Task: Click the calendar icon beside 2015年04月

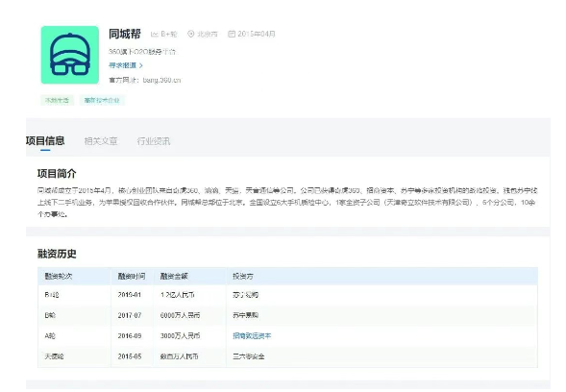Action: click(x=232, y=34)
